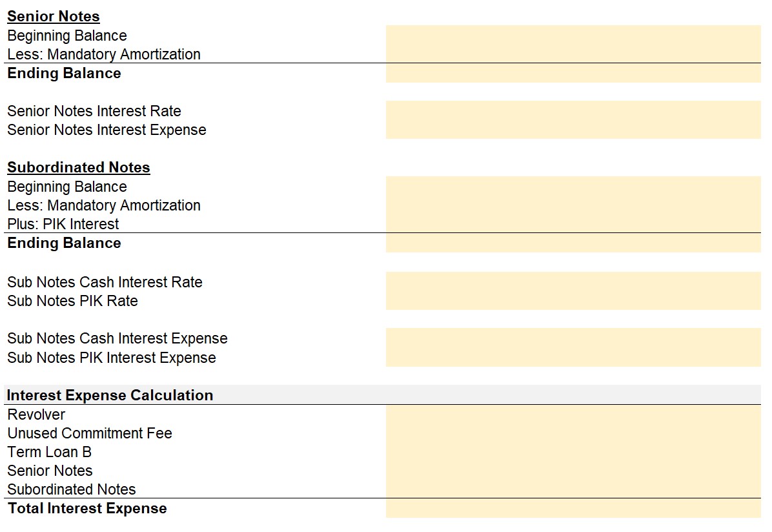Select the Term Loan B row label
This screenshot has height=532, width=772.
[49, 452]
